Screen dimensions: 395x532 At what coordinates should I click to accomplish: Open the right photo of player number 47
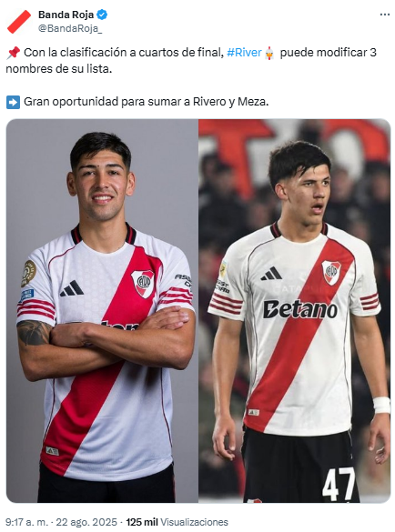point(295,310)
